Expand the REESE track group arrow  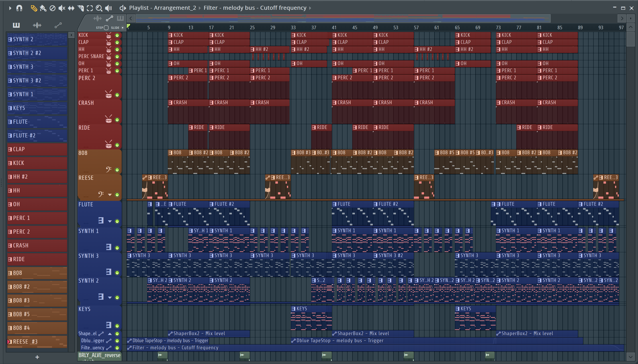[x=110, y=195]
